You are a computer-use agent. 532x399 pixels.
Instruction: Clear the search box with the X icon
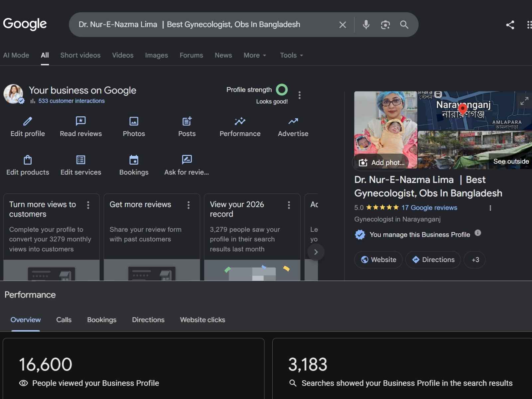tap(342, 25)
